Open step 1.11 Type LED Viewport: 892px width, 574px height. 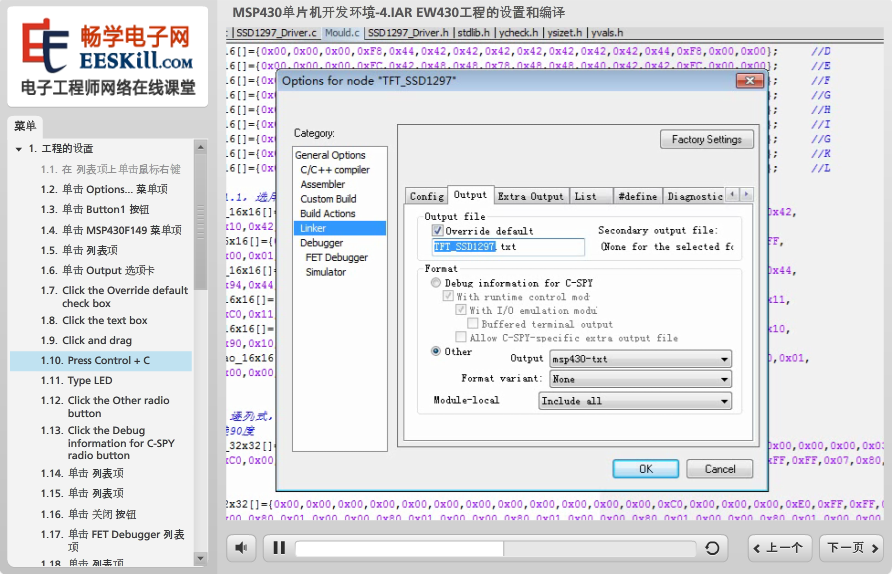76,381
